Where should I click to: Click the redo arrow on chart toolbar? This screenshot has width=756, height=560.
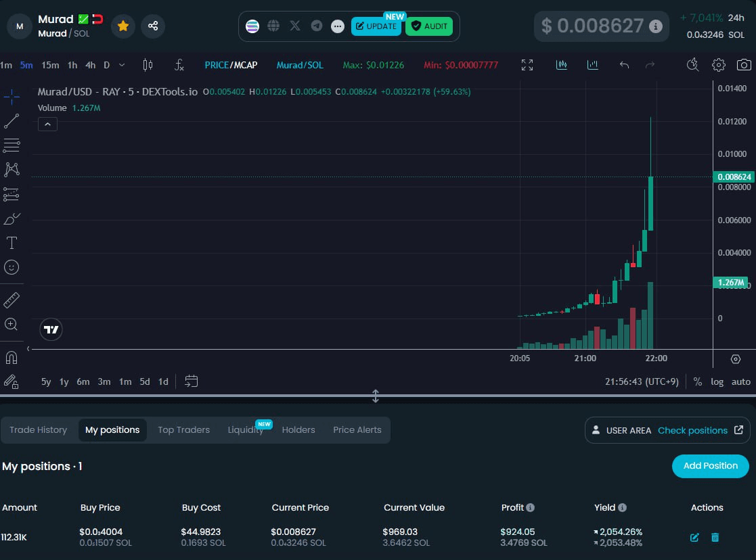tap(650, 65)
